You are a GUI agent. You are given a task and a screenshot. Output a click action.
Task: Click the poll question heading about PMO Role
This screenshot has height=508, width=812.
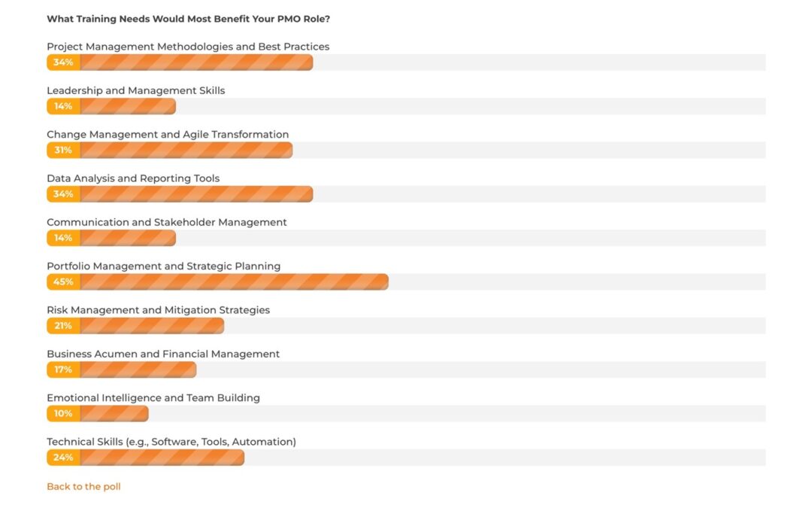(x=188, y=19)
